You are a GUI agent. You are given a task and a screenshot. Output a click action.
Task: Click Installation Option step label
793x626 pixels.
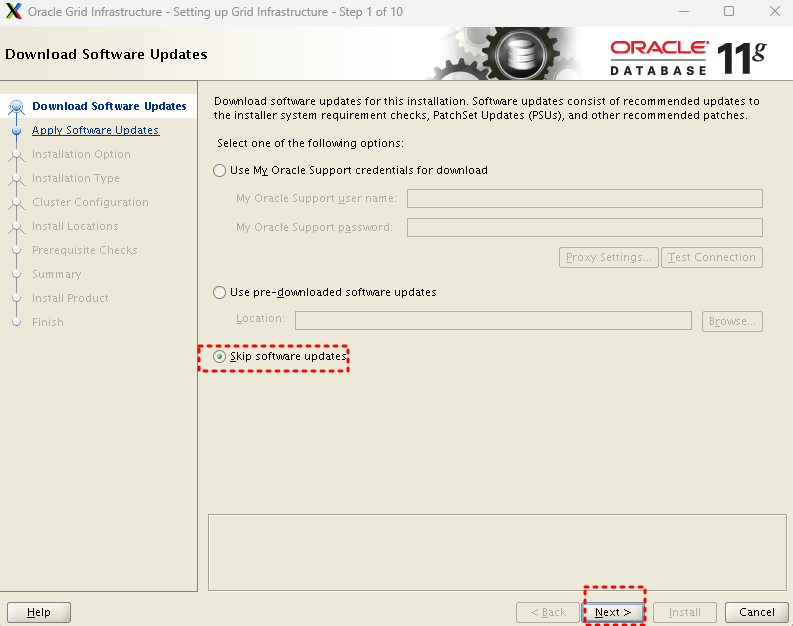[81, 154]
